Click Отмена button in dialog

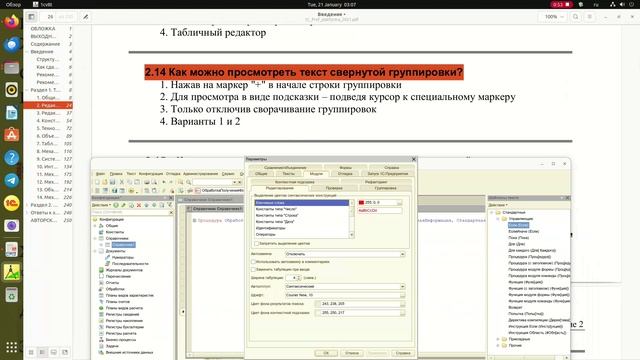pos(351,353)
